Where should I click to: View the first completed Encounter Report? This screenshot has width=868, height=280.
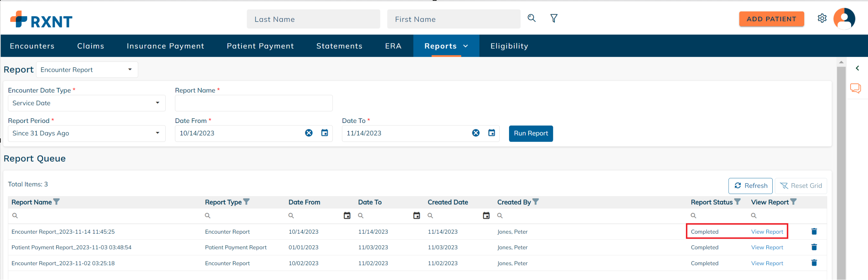tap(767, 231)
